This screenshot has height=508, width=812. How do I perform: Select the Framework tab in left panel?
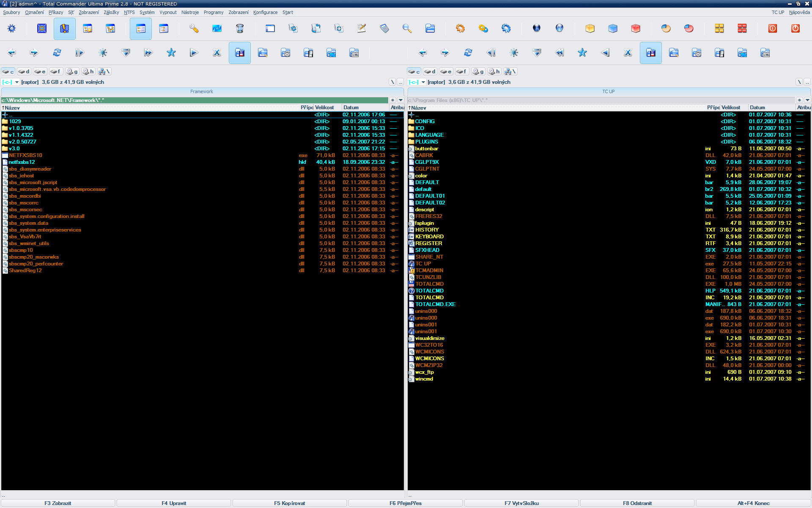[202, 91]
